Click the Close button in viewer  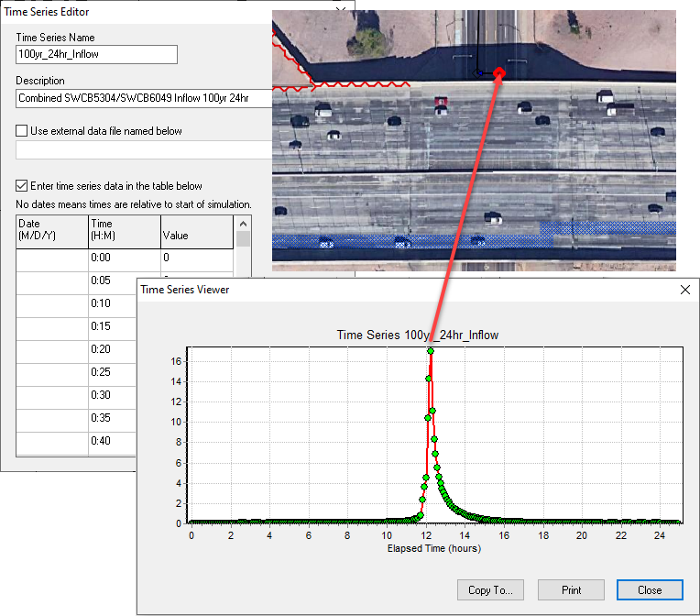click(x=650, y=589)
